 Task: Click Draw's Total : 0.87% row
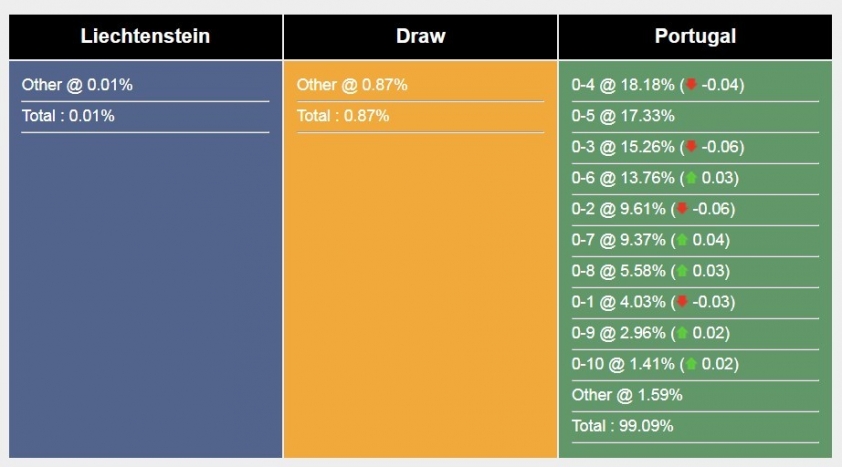tap(343, 116)
